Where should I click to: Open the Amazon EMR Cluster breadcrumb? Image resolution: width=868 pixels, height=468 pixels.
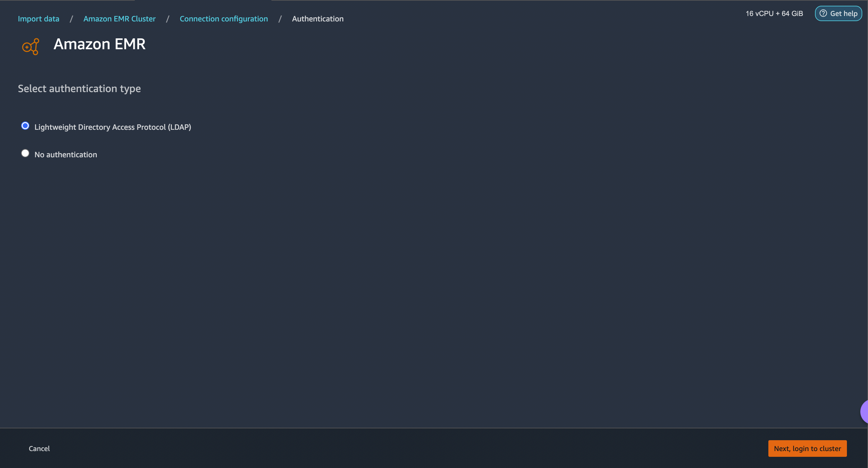click(119, 19)
